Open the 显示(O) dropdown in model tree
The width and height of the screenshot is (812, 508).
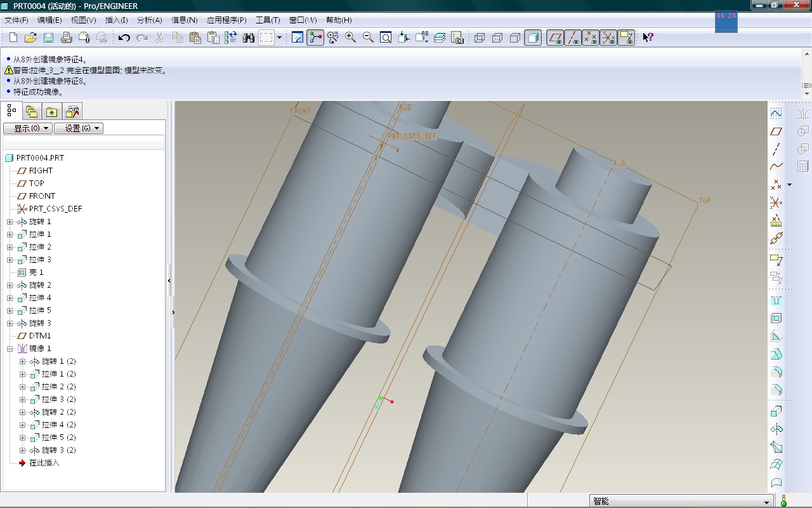pyautogui.click(x=27, y=128)
